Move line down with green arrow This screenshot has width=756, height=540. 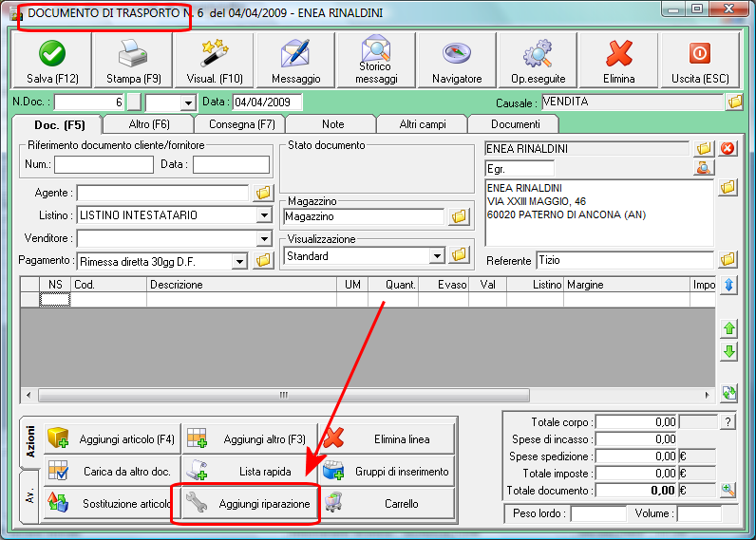coord(729,352)
